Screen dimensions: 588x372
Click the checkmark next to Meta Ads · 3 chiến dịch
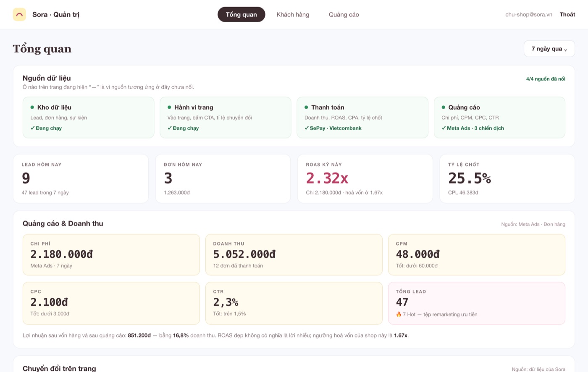point(444,128)
